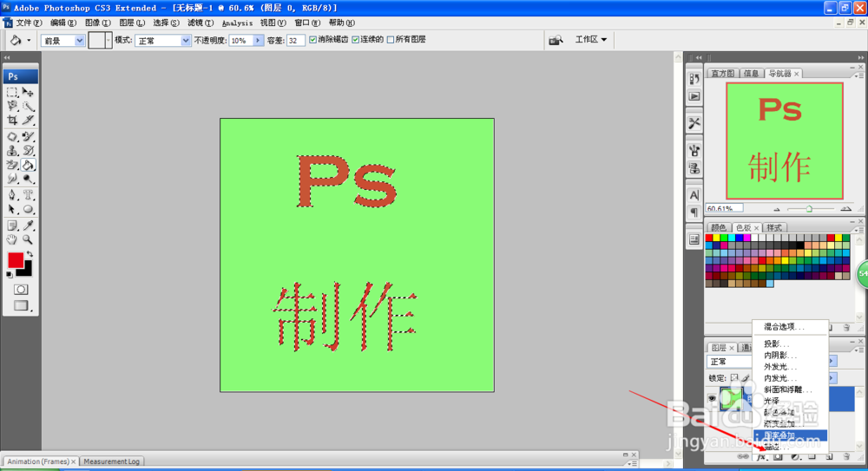Select the Healing Brush tool
The image size is (868, 471).
pos(12,136)
